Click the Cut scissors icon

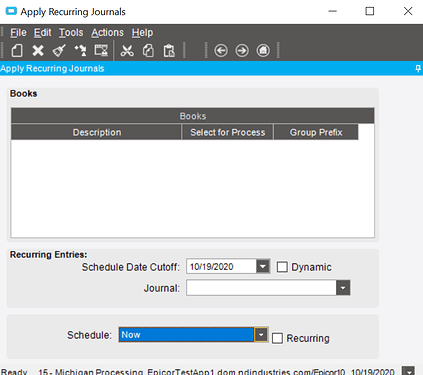[x=127, y=51]
